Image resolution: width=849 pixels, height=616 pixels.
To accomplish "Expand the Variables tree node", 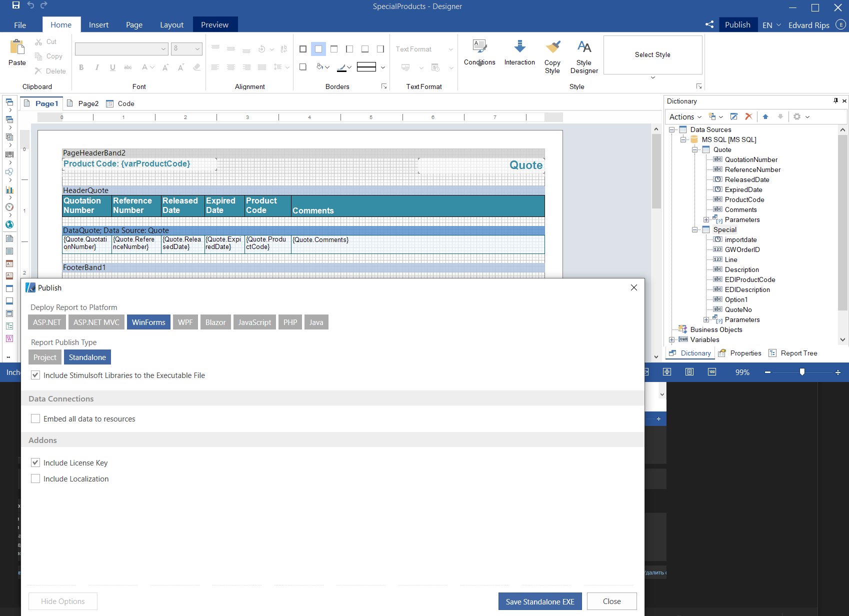I will pos(672,339).
